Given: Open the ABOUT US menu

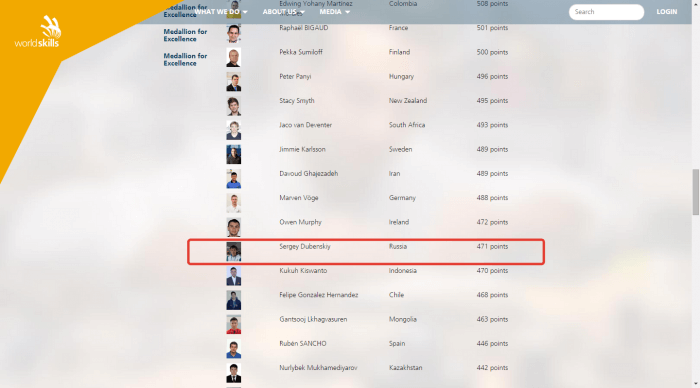Looking at the screenshot, I should pyautogui.click(x=283, y=12).
